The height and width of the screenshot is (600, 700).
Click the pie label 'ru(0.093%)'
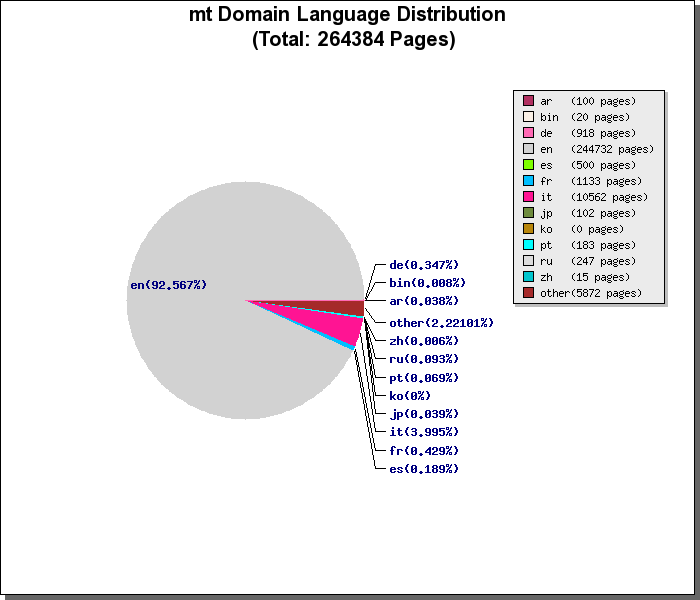[424, 359]
